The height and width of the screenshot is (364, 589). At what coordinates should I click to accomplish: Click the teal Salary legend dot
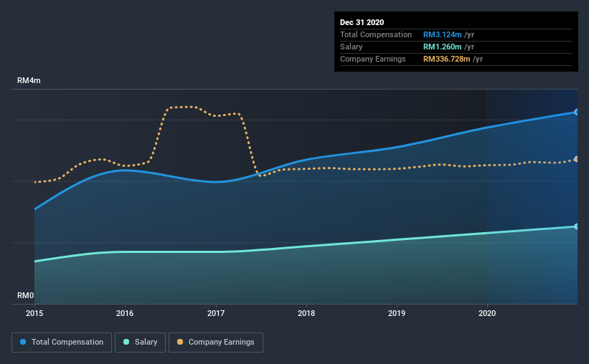point(126,342)
